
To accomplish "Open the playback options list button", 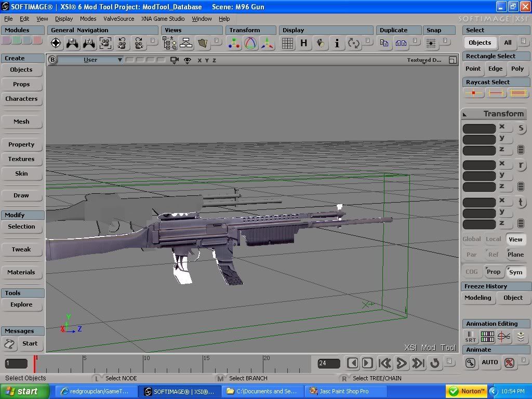I will [449, 361].
